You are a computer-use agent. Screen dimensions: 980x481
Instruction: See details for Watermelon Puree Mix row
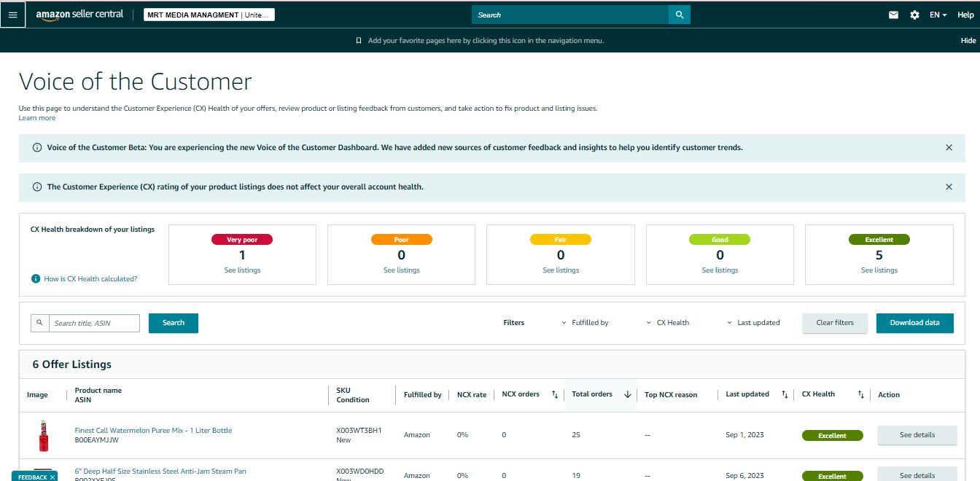[x=917, y=435]
